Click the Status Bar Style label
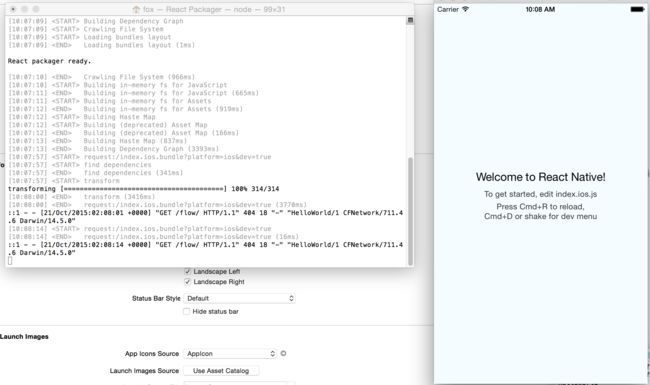 pyautogui.click(x=156, y=298)
